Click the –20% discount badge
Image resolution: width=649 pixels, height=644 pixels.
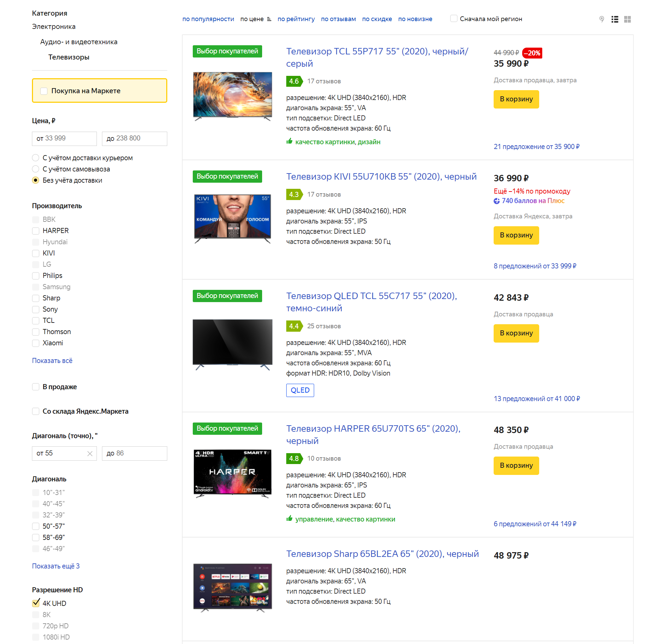tap(532, 53)
